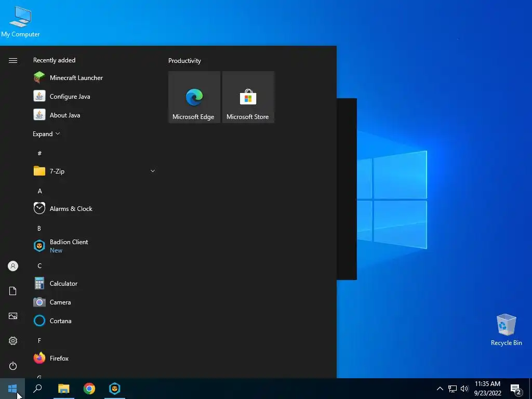Viewport: 532px width, 399px height.
Task: Click the F letter header in app list
Action: pos(39,340)
